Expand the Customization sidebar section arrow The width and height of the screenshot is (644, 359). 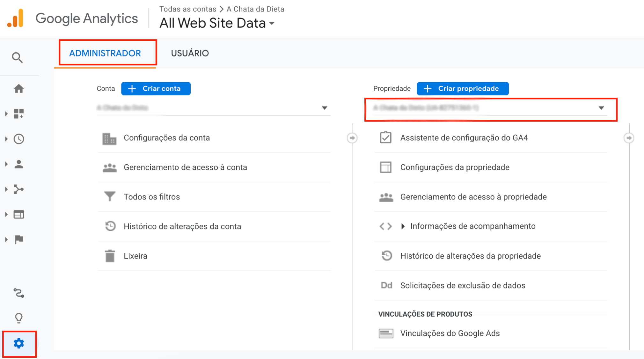tap(6, 114)
